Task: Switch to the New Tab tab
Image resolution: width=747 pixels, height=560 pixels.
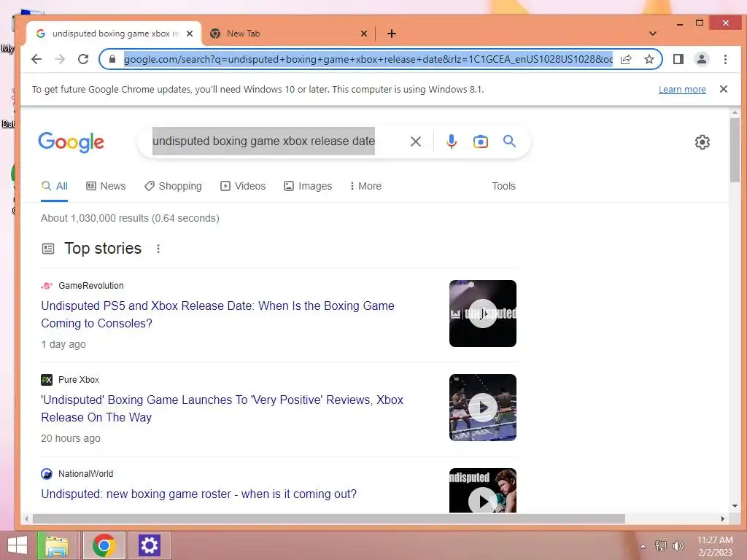Action: [288, 34]
